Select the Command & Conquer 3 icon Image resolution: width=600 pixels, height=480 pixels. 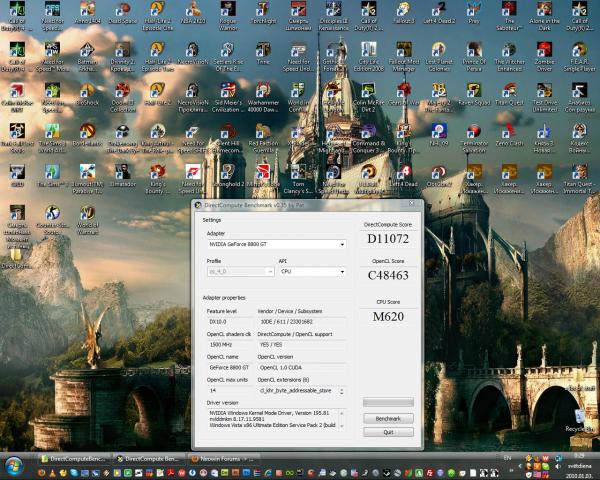(x=368, y=139)
